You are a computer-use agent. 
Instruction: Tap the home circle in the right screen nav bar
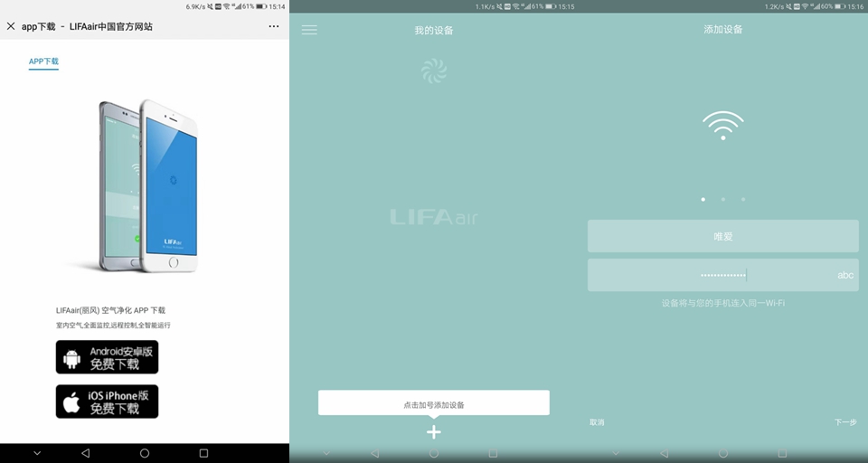tap(723, 453)
